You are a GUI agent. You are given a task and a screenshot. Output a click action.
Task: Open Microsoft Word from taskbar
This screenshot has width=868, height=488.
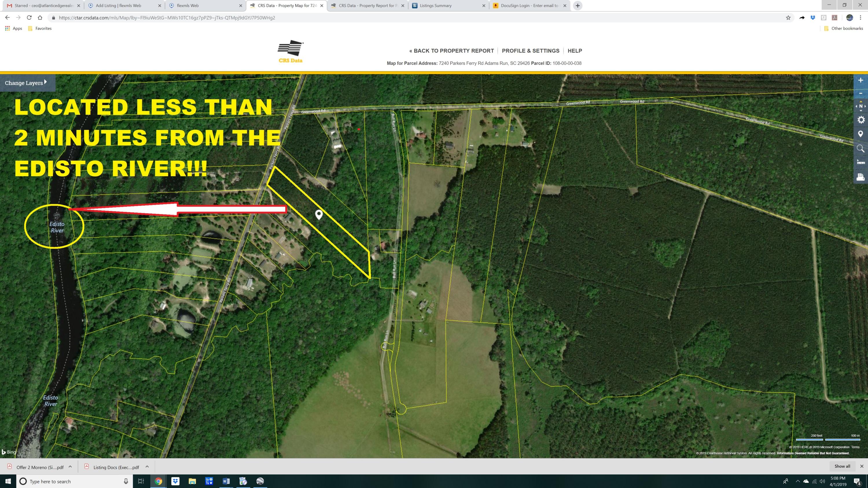click(x=226, y=481)
